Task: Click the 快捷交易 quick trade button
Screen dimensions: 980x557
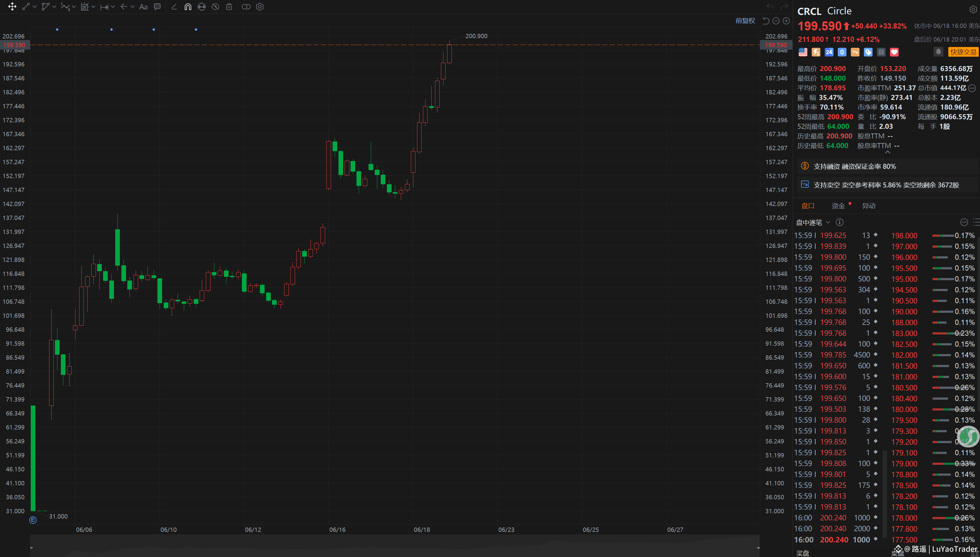Action: 963,52
